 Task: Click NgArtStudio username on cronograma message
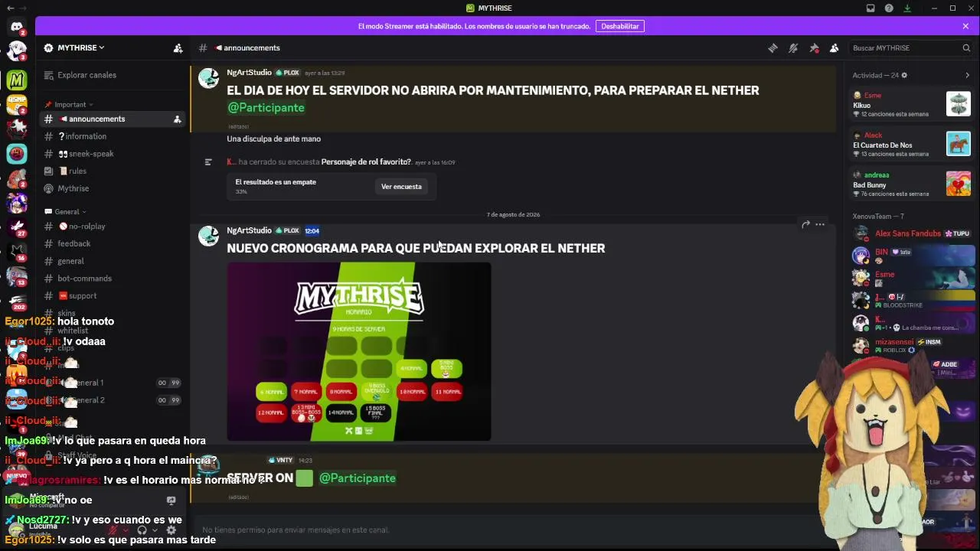(249, 230)
